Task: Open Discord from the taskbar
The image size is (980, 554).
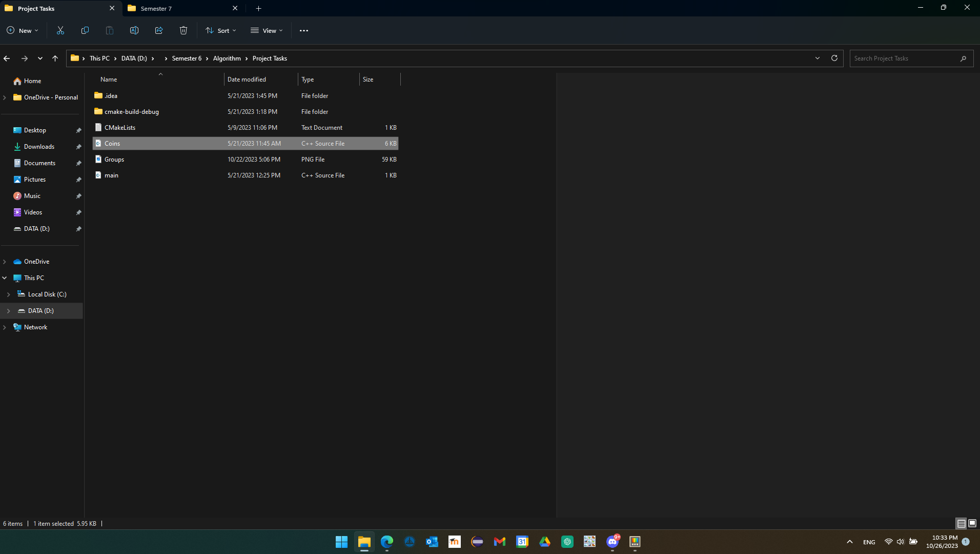Action: [612, 542]
